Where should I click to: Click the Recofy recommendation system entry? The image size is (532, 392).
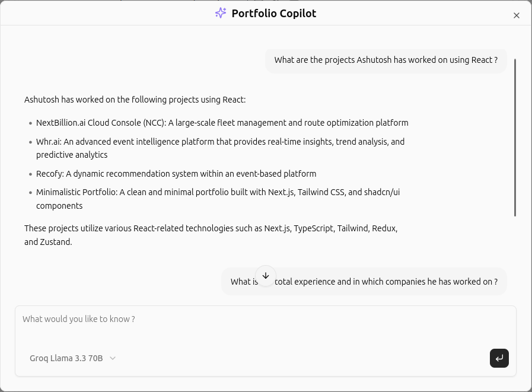pyautogui.click(x=176, y=174)
